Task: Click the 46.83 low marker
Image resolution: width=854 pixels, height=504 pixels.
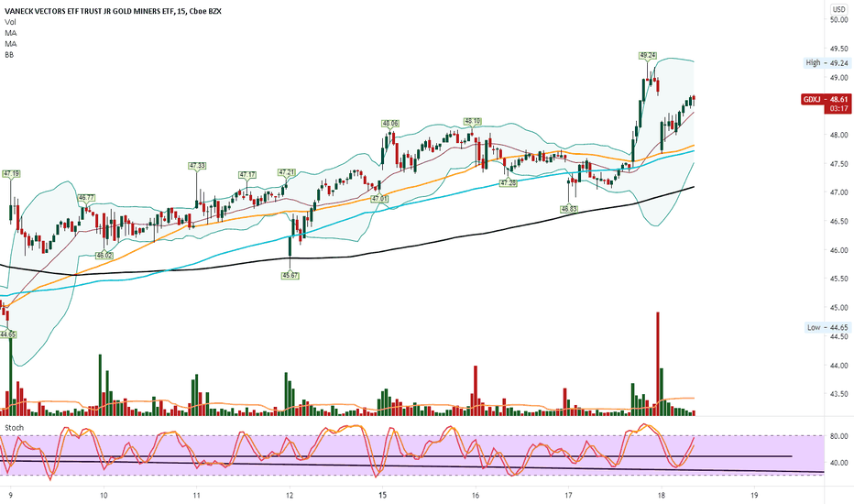Action: point(569,209)
